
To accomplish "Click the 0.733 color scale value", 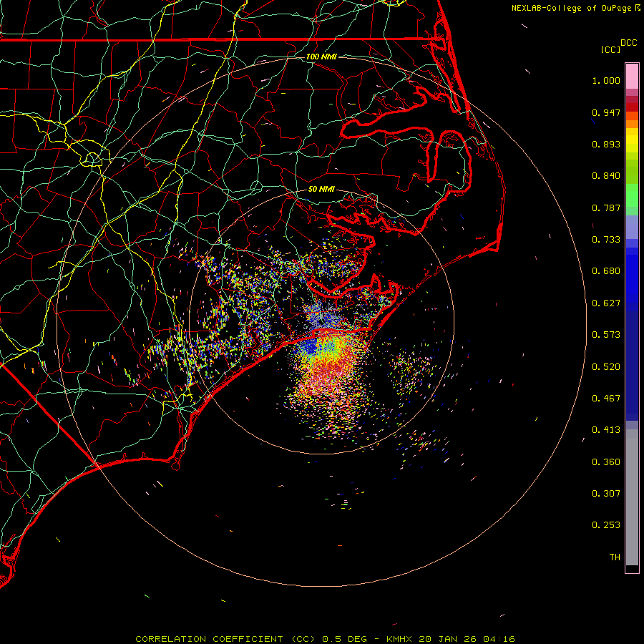I will click(x=606, y=240).
